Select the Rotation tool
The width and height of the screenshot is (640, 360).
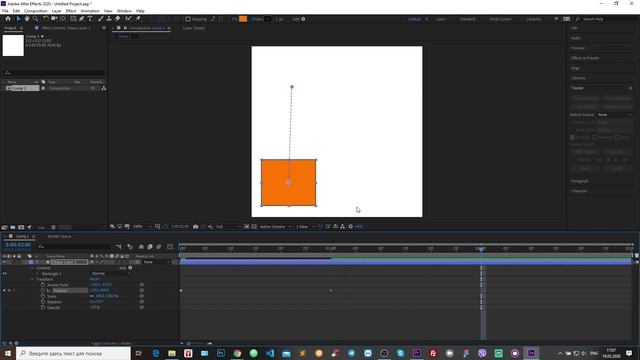46,19
